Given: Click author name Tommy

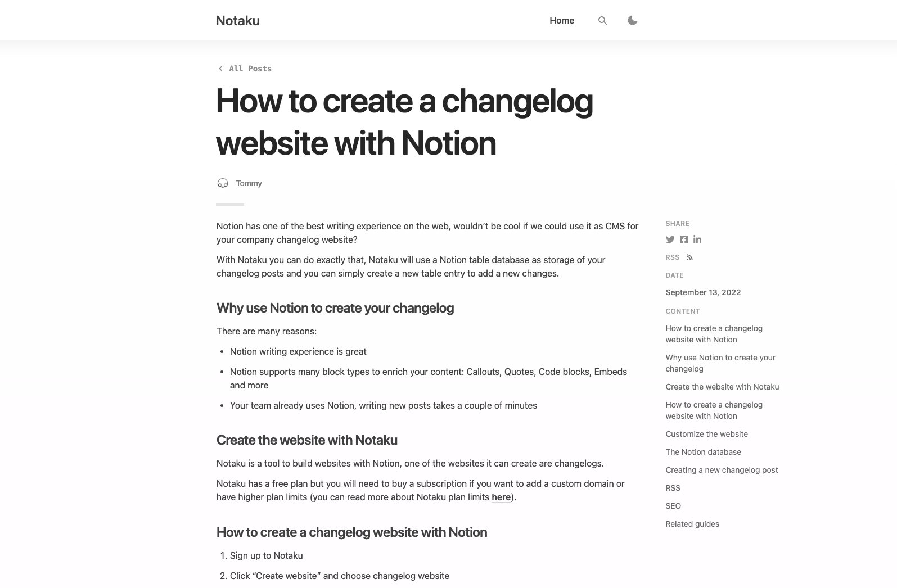Looking at the screenshot, I should pyautogui.click(x=249, y=183).
